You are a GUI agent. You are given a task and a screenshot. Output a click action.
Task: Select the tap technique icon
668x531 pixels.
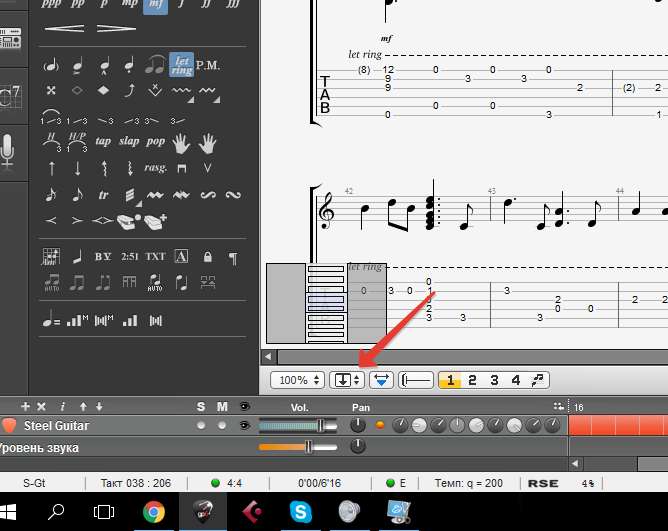click(102, 142)
